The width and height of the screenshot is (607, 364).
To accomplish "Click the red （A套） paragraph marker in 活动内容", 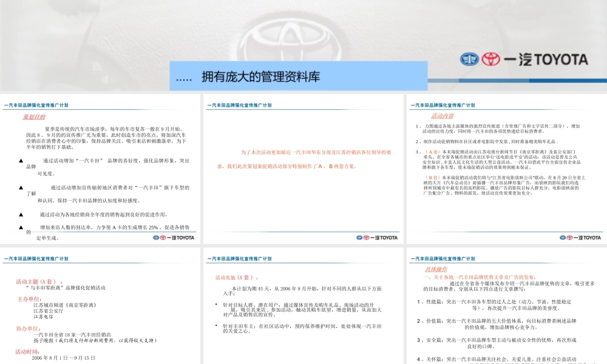I will 432,152.
